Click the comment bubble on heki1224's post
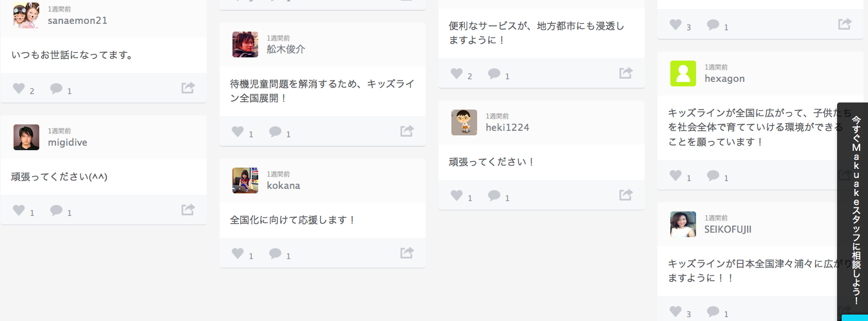The height and width of the screenshot is (321, 868). pos(495,195)
